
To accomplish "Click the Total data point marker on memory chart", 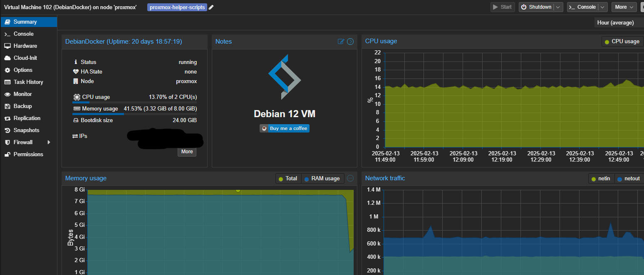I will tap(238, 190).
